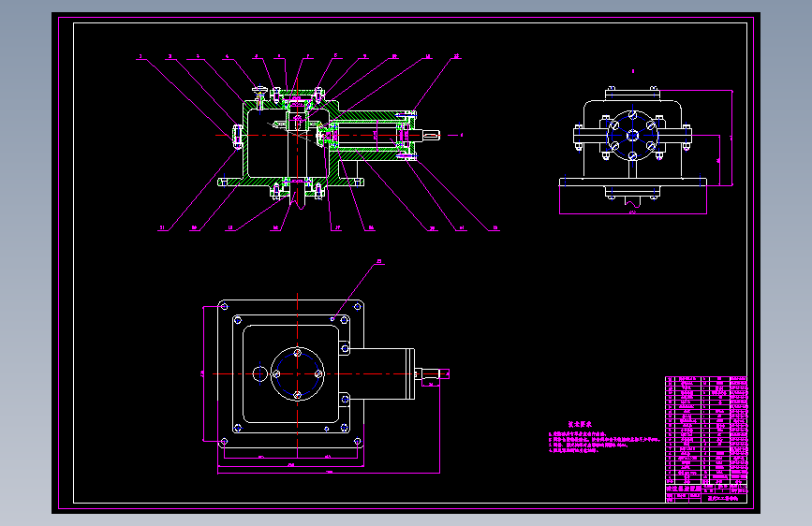The image size is (812, 526).
Task: Select the title block at drawing's bottom-right corner
Action: tap(706, 493)
